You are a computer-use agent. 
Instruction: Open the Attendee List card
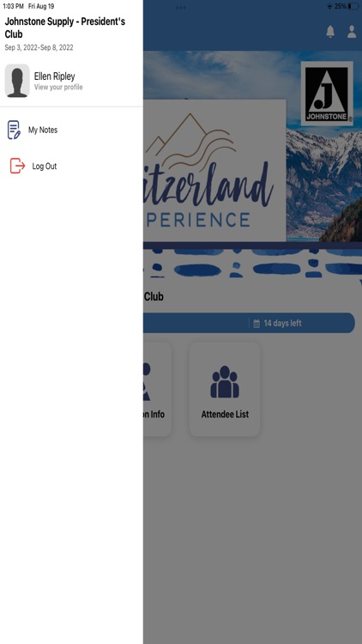[x=225, y=389]
